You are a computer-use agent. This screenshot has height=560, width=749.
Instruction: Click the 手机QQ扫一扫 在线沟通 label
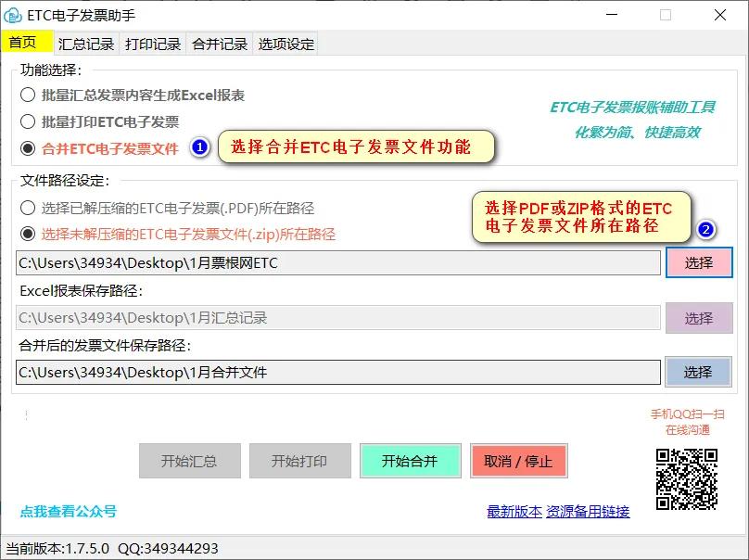(x=688, y=422)
